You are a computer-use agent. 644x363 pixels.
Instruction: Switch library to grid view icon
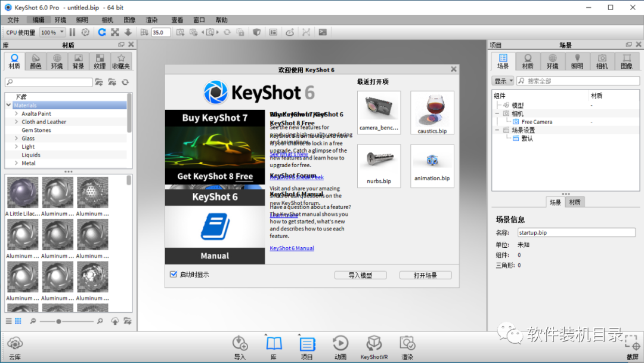pyautogui.click(x=18, y=321)
